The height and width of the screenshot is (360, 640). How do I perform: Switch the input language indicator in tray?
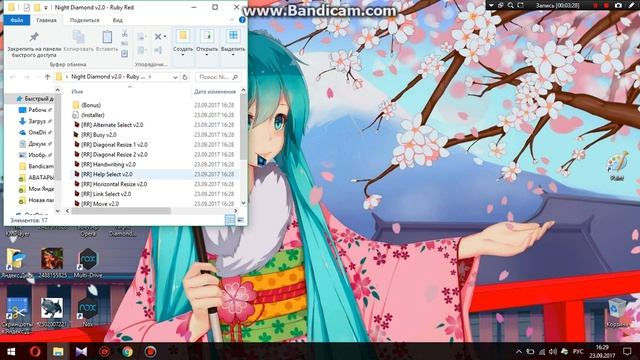578,351
